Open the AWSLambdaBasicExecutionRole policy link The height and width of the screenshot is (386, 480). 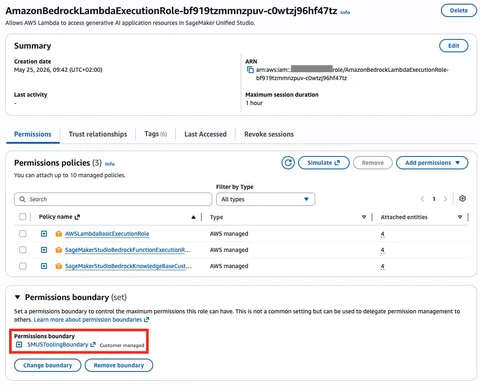click(107, 234)
